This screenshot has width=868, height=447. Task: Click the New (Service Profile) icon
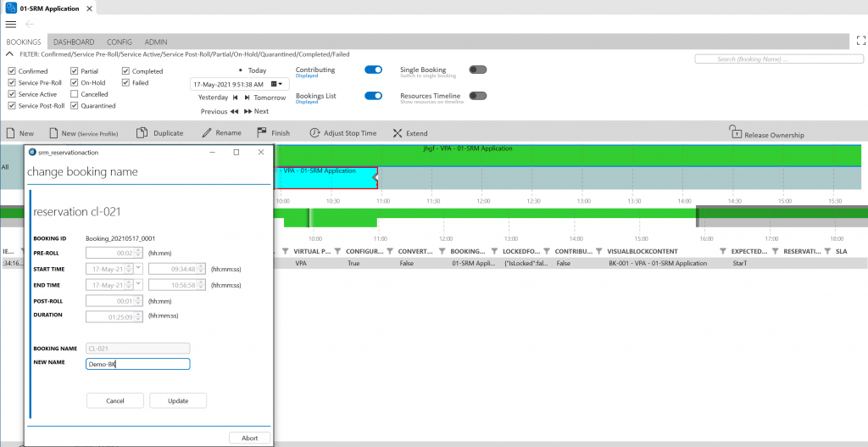(53, 133)
